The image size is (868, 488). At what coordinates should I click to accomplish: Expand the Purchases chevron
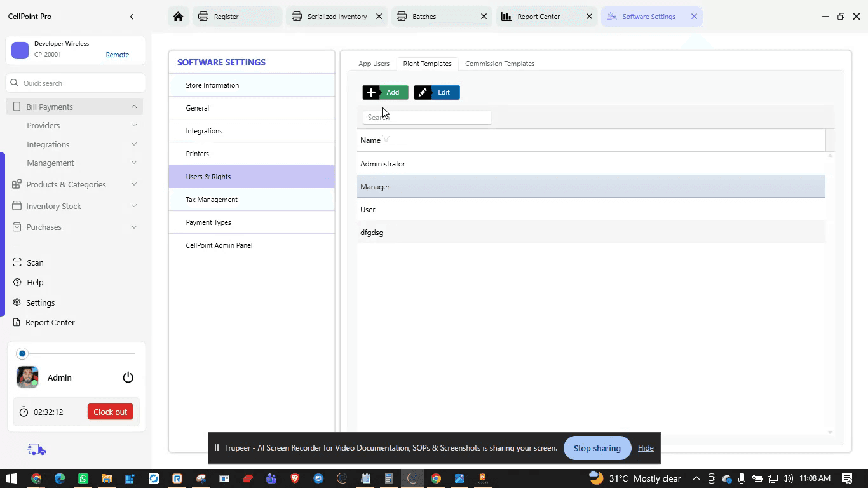click(134, 227)
